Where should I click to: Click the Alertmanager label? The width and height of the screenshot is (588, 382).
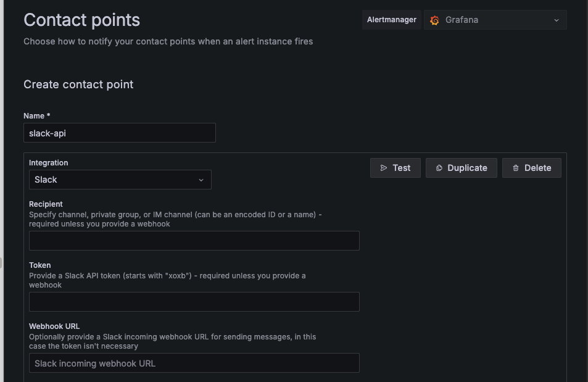391,20
